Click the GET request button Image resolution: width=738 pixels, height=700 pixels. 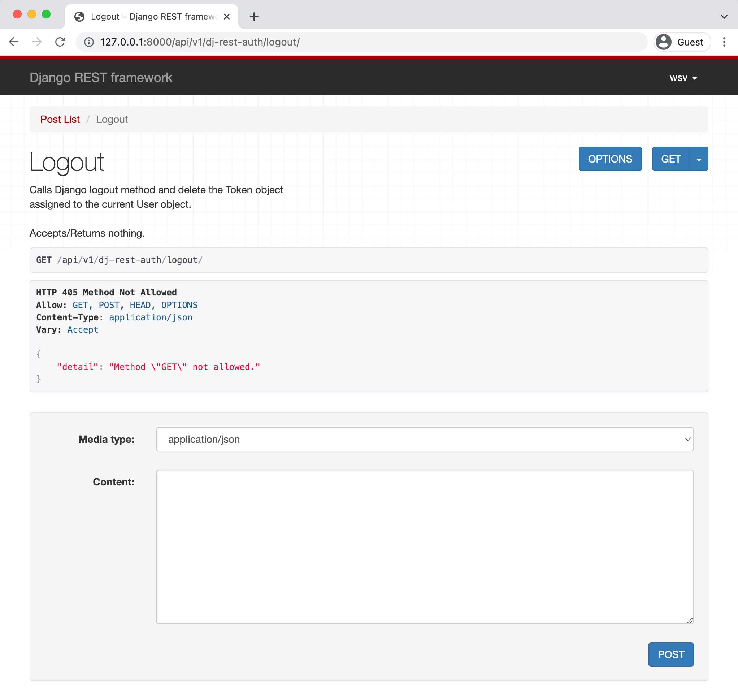(670, 159)
